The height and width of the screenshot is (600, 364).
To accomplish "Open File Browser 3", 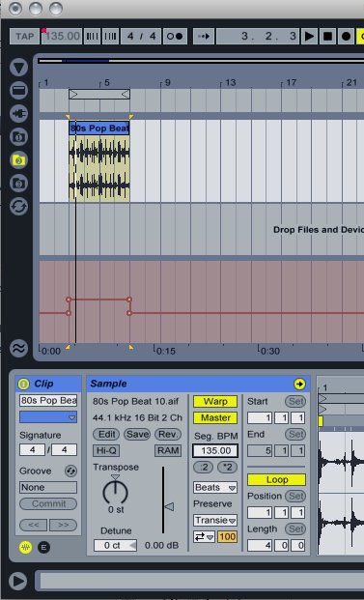I will coord(18,183).
